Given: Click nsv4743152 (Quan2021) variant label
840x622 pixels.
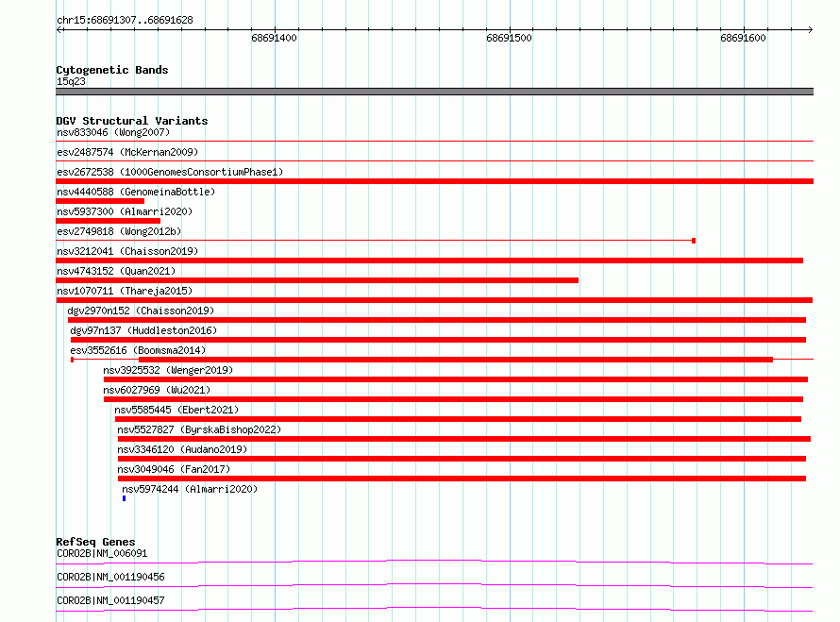Looking at the screenshot, I should (x=116, y=271).
